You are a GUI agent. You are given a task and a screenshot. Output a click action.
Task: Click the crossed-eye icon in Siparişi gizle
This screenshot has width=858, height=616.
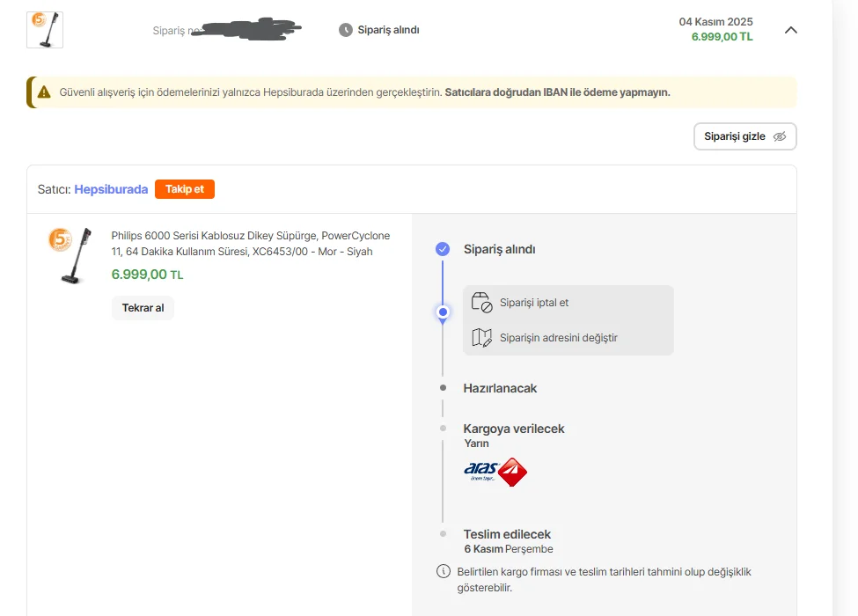click(780, 136)
